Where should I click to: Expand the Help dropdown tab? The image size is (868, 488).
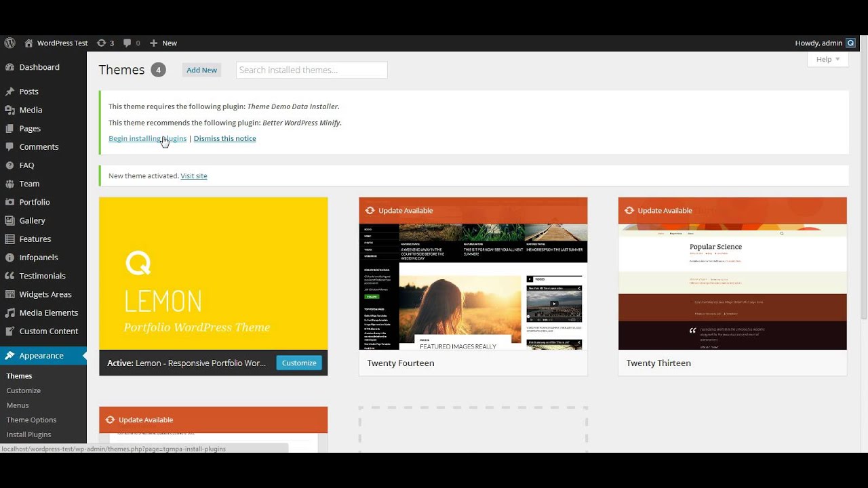click(x=828, y=60)
